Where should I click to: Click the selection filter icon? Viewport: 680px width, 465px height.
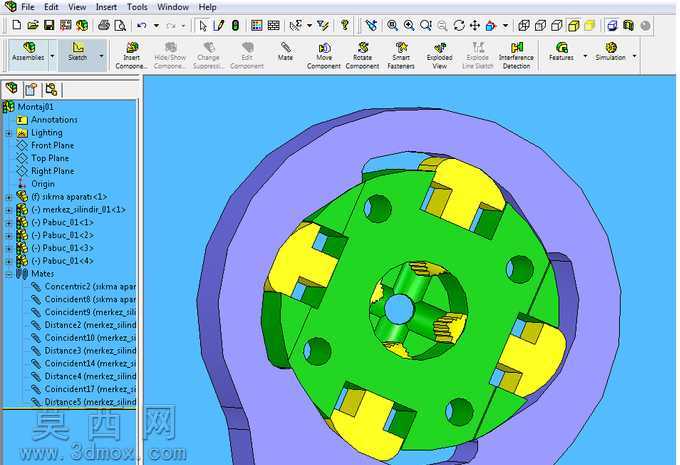point(323,26)
